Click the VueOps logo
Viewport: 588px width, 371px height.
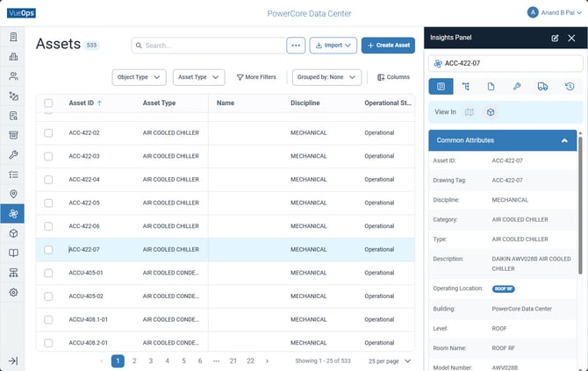pos(21,13)
